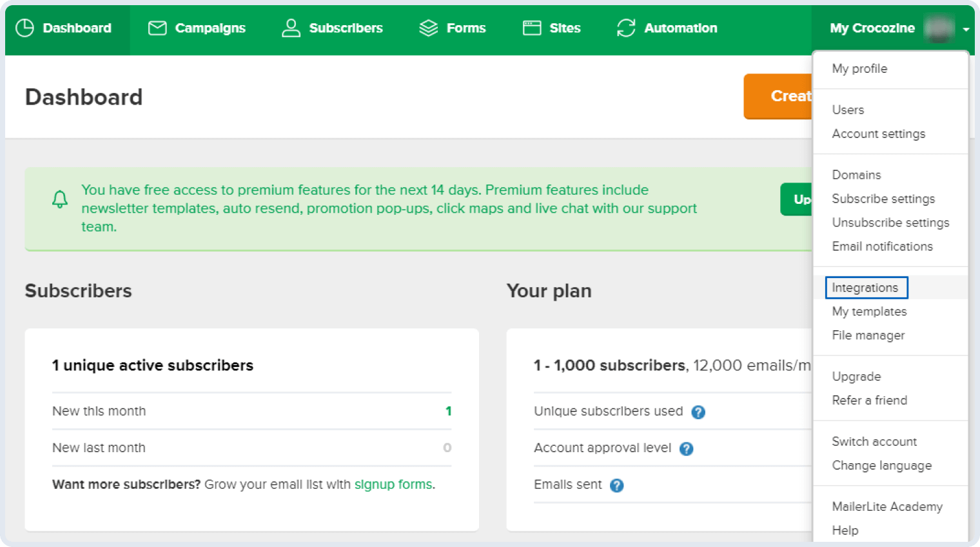Screen dimensions: 980x547
Task: Click the bell icon in the trial banner
Action: 60,199
